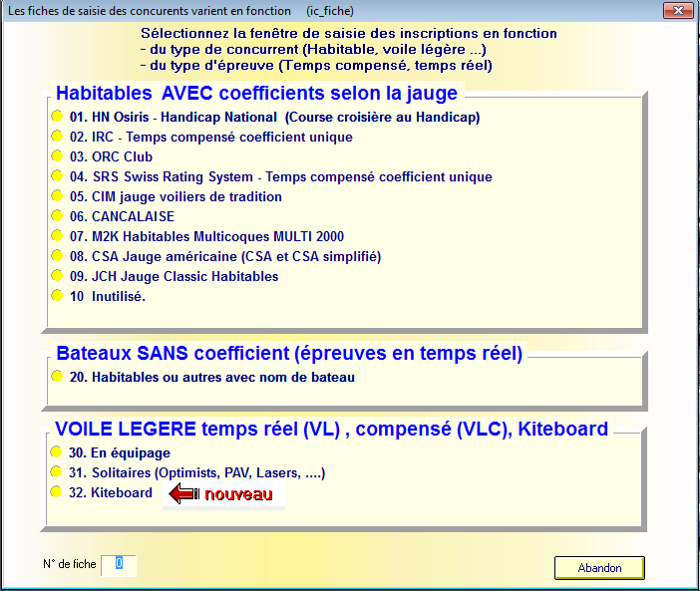700x591 pixels.
Task: Select the 32. Kiteboard radio button
Action: [56, 492]
